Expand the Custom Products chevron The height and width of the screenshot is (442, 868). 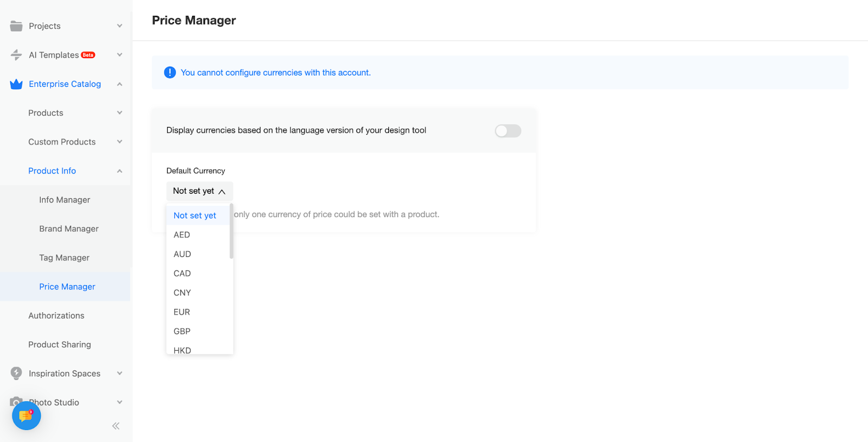pyautogui.click(x=120, y=142)
